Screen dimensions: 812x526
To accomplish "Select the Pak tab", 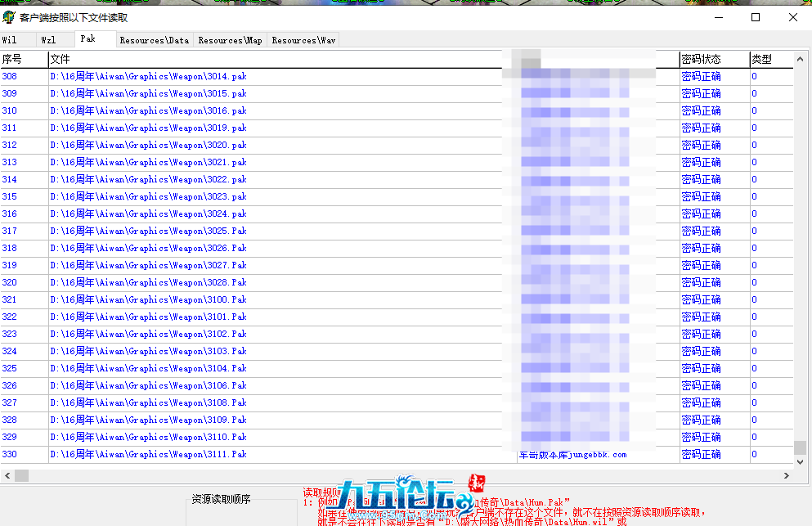I will [96, 39].
